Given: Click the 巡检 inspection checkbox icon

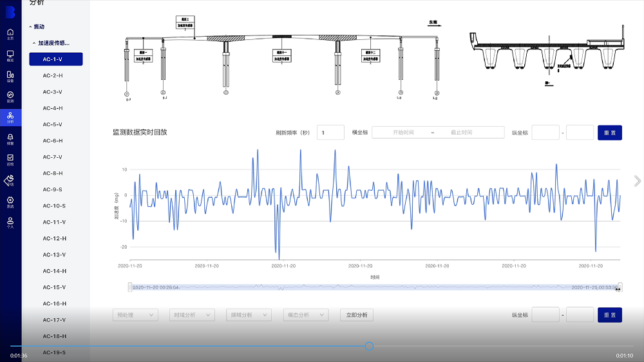Looking at the screenshot, I should (x=10, y=159).
